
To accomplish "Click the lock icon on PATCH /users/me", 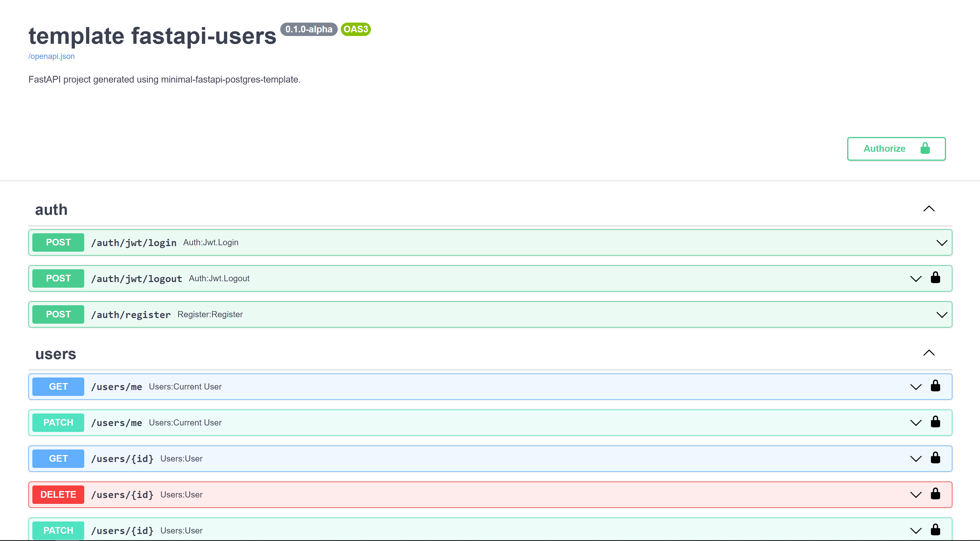I will [935, 422].
